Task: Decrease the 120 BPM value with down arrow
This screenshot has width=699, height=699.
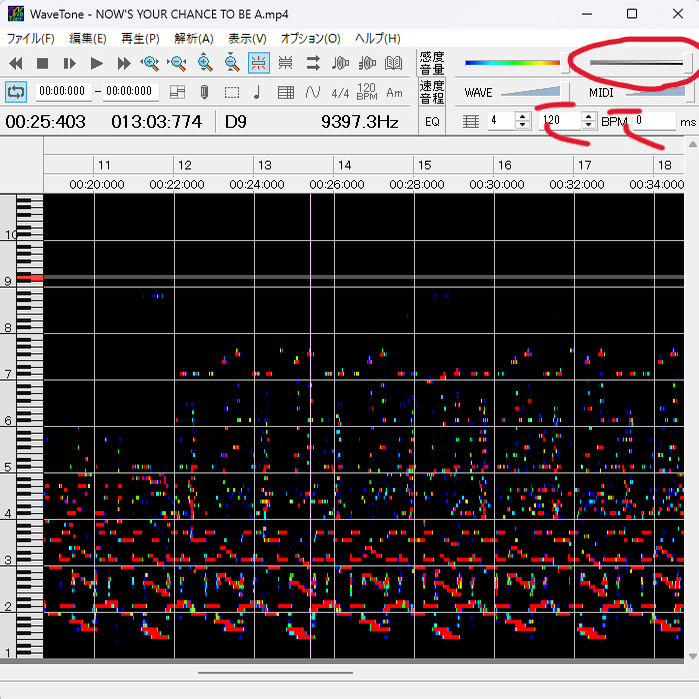Action: (x=589, y=125)
